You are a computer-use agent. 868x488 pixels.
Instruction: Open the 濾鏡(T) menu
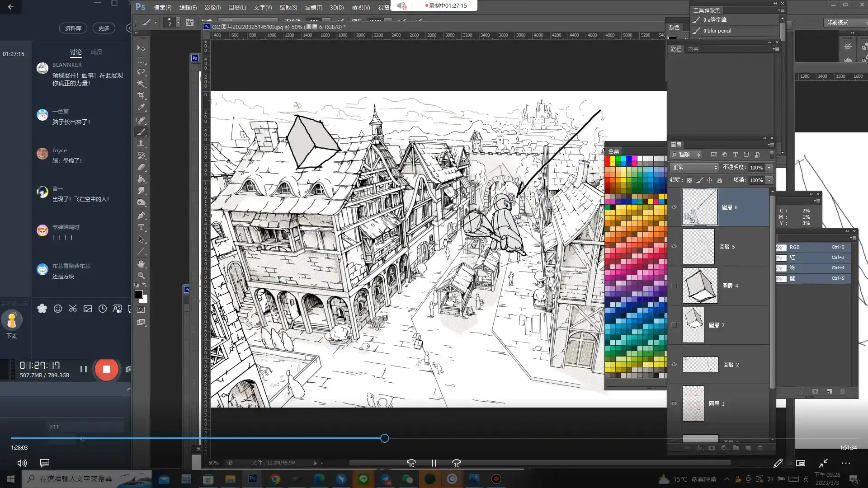(313, 7)
